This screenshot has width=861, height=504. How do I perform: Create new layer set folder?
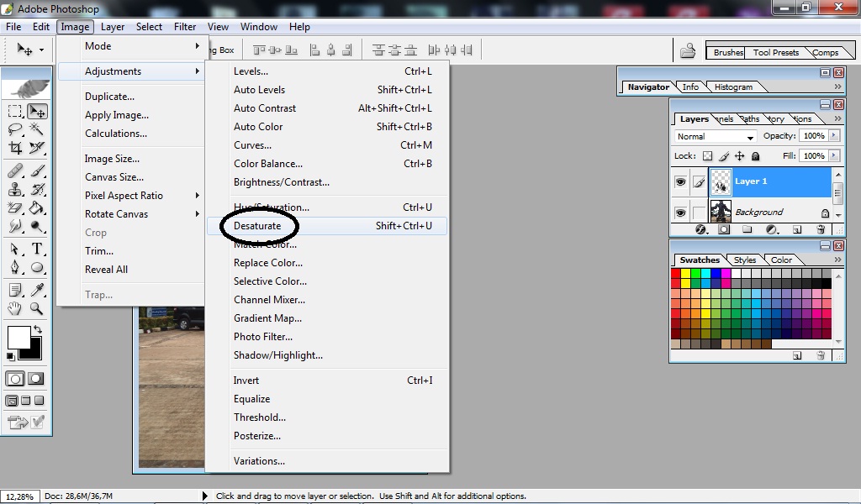coord(747,230)
